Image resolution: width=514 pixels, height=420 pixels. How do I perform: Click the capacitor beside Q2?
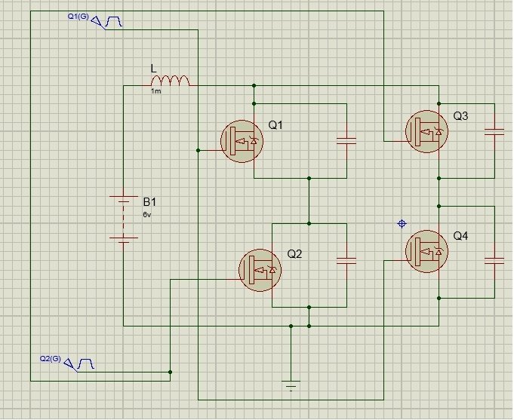pyautogui.click(x=346, y=261)
